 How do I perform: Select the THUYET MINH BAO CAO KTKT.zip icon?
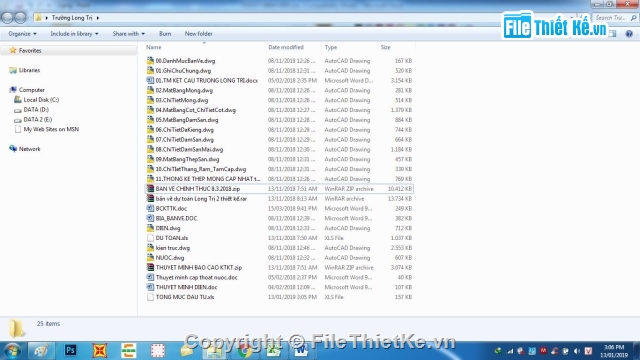(x=150, y=268)
